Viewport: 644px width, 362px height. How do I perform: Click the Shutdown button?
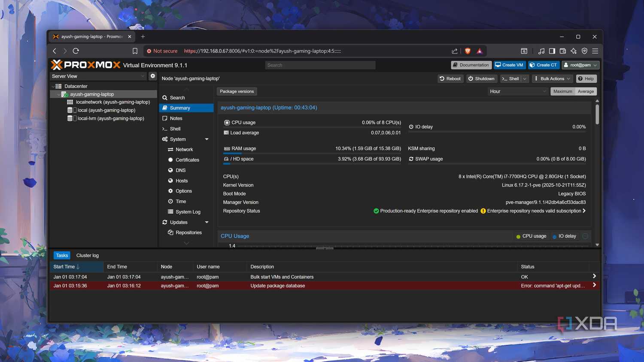481,78
